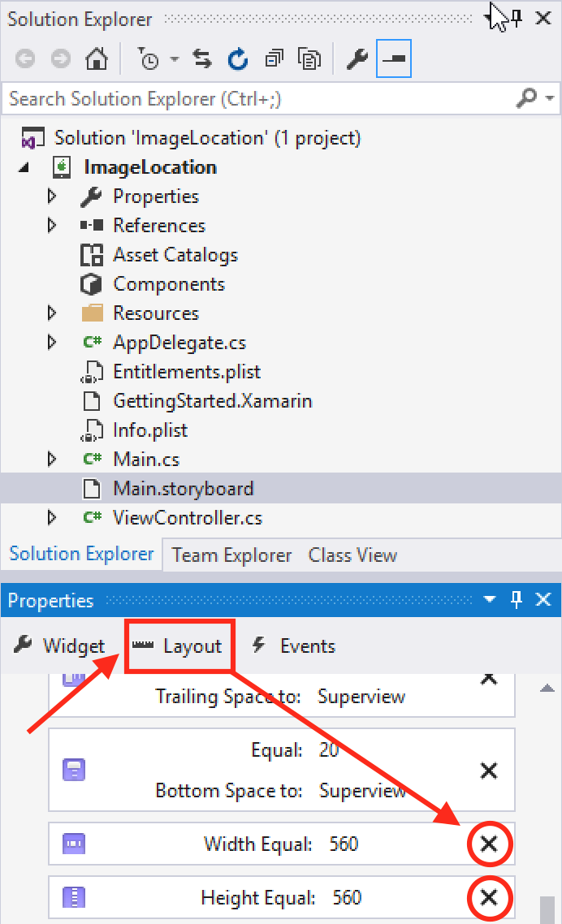Screen dimensions: 562x924
Task: Expand the Resources folder
Action: coord(52,313)
